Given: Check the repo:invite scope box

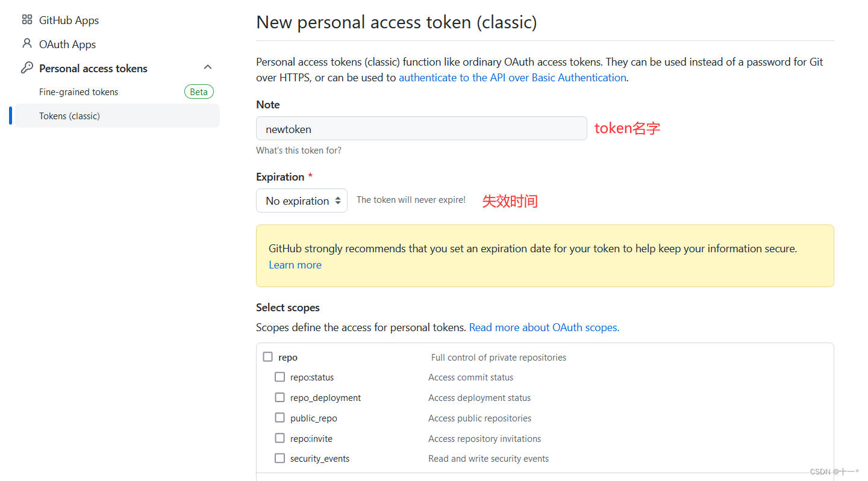Looking at the screenshot, I should [279, 438].
